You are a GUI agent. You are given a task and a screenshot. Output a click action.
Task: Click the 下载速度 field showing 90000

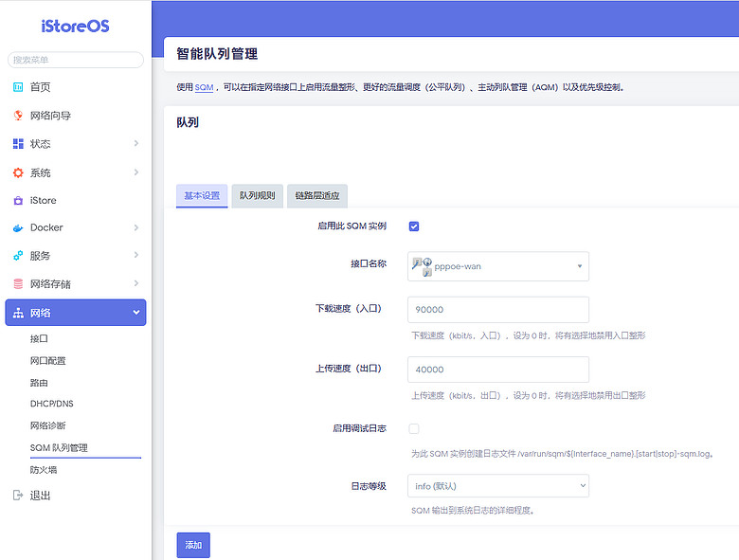tap(498, 310)
